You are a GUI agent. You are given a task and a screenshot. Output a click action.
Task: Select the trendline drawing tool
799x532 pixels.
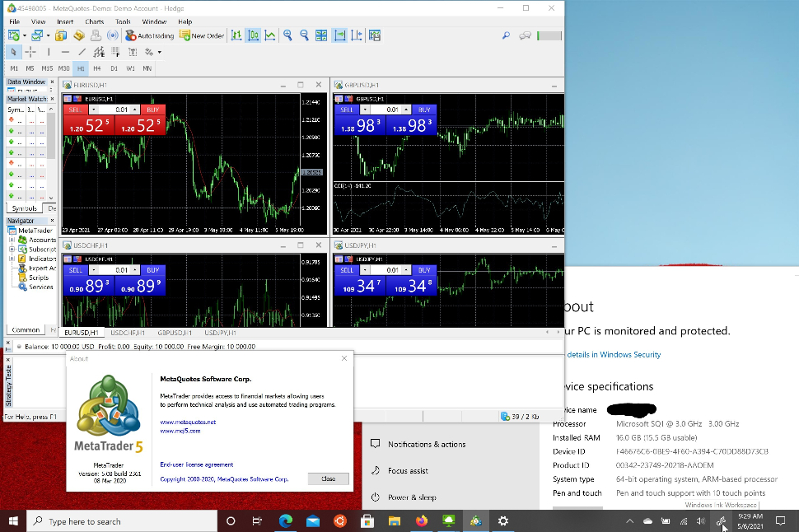click(82, 52)
